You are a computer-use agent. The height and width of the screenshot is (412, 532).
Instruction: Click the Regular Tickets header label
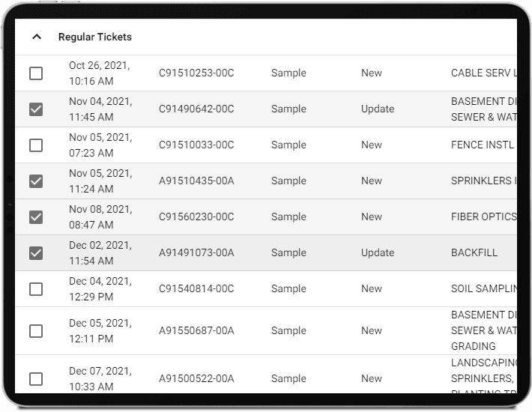pyautogui.click(x=95, y=37)
